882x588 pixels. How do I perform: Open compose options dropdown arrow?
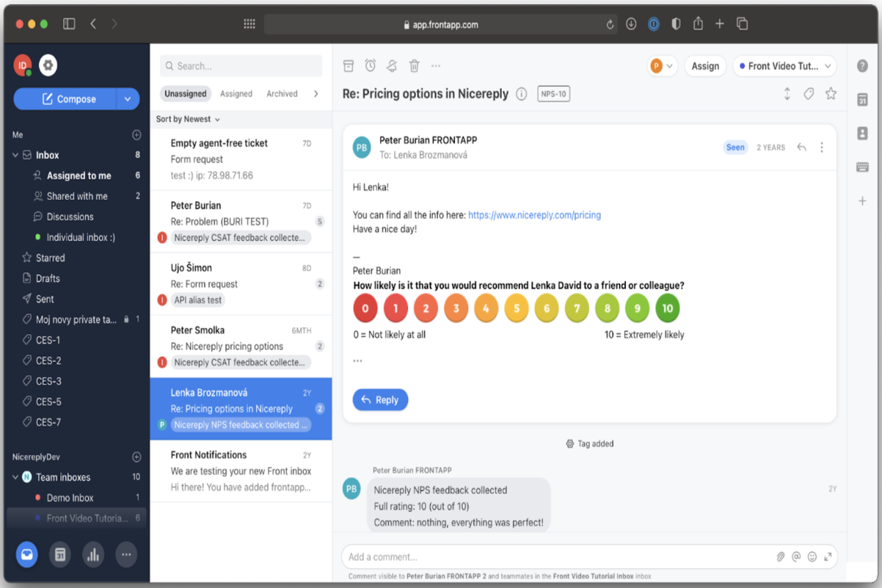pyautogui.click(x=128, y=99)
